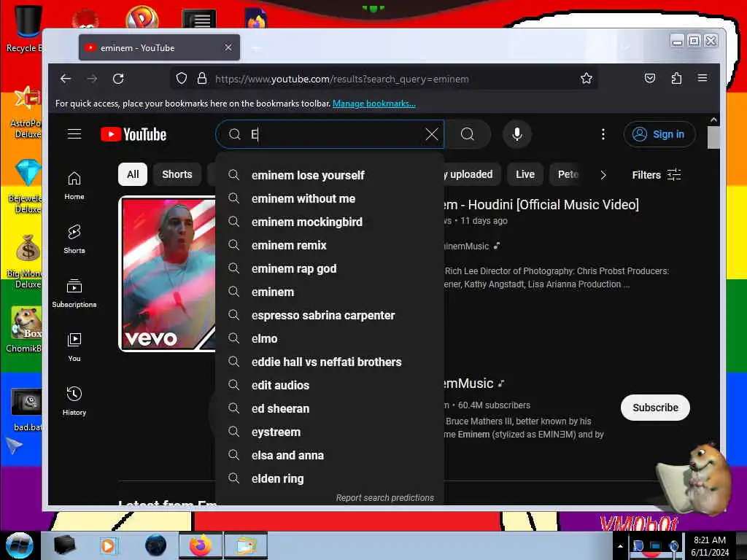Image resolution: width=747 pixels, height=560 pixels.
Task: Open the Firefox application menu
Action: pyautogui.click(x=703, y=77)
